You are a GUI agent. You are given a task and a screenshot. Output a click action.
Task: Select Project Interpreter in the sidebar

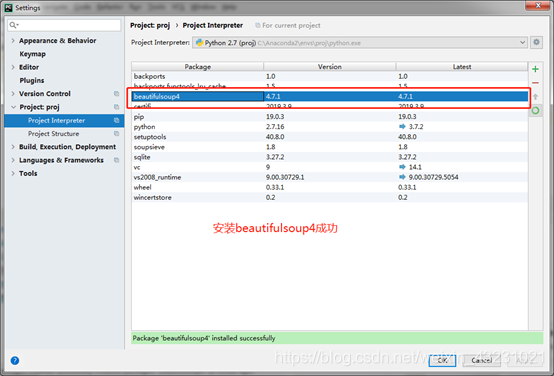(64, 121)
